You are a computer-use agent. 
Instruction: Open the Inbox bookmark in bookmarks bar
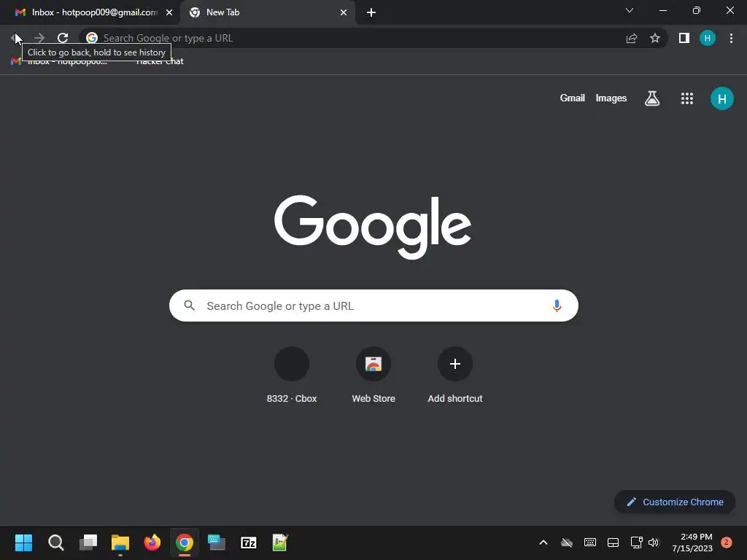click(x=59, y=61)
